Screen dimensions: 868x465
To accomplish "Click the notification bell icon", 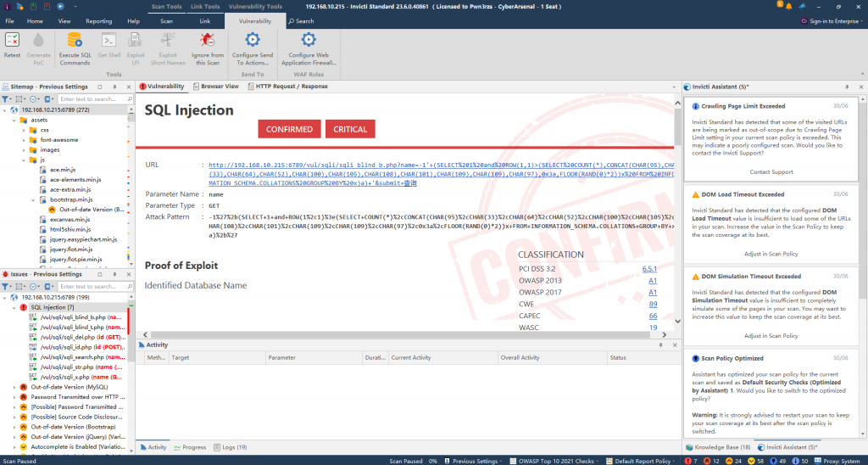I will (788, 6).
